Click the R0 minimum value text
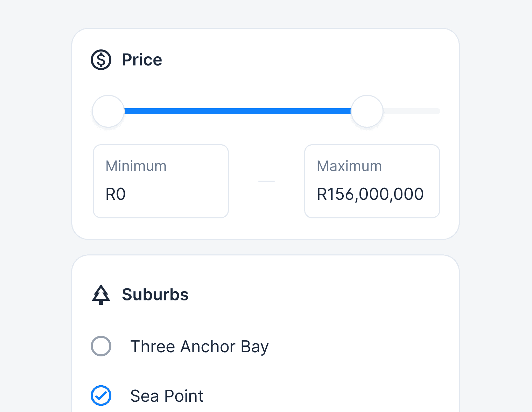 click(115, 194)
